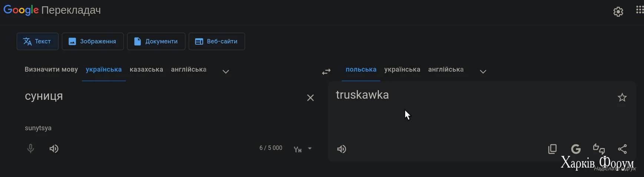Screen dimensions: 644x177
Task: Expand the target language list
Action: [483, 72]
